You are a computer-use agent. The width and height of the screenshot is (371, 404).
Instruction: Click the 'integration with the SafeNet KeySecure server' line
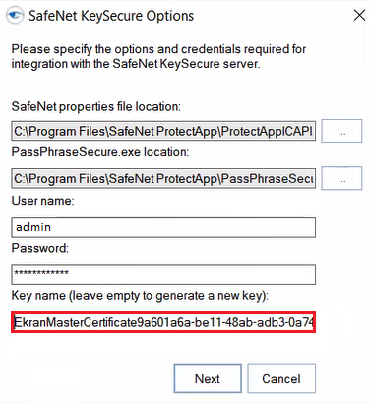pyautogui.click(x=136, y=64)
